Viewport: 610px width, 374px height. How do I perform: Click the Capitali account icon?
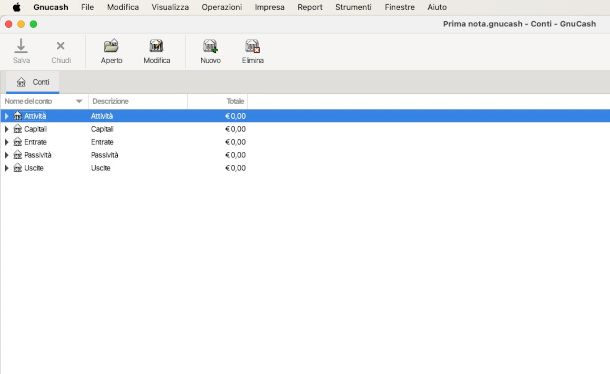[x=18, y=129]
